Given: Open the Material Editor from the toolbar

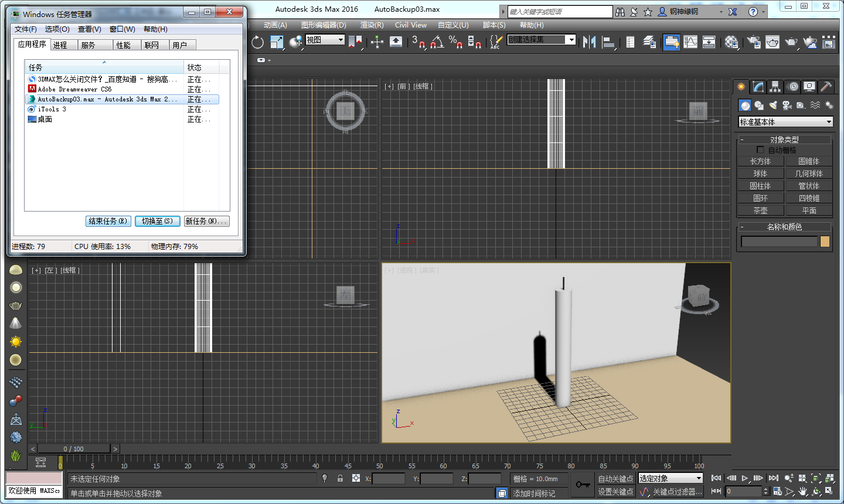Looking at the screenshot, I should point(731,42).
